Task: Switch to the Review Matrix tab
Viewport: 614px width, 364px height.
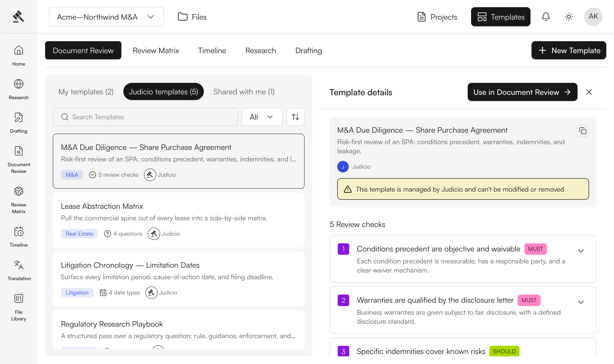Action: (156, 50)
